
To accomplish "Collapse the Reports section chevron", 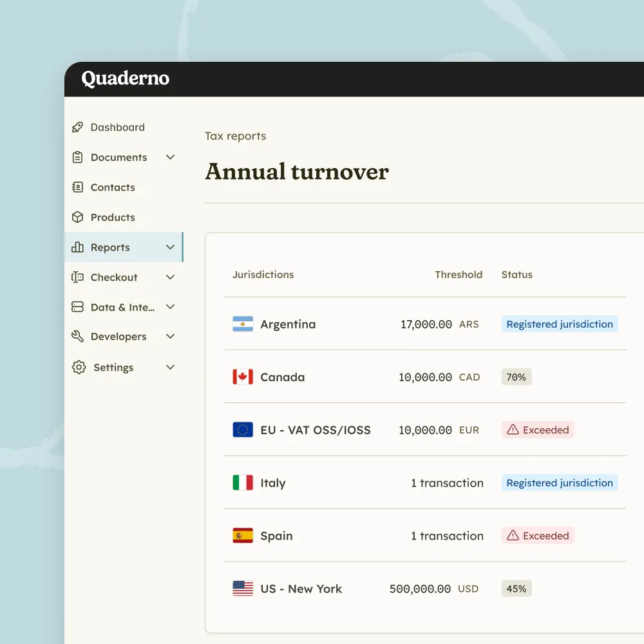I will point(170,247).
